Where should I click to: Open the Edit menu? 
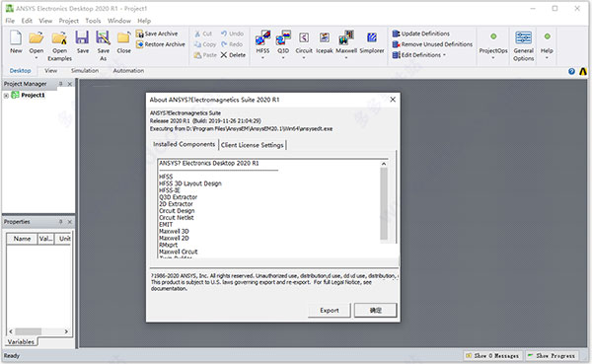coord(27,21)
